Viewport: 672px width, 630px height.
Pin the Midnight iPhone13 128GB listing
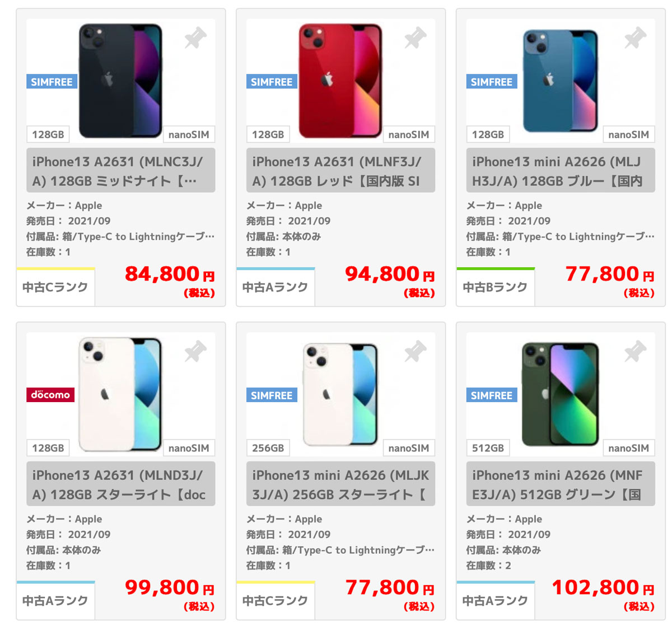click(195, 38)
